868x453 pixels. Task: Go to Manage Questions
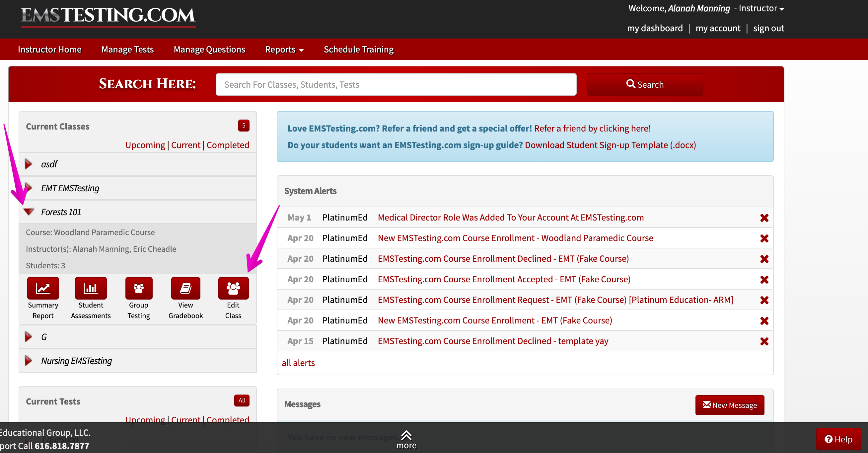209,49
